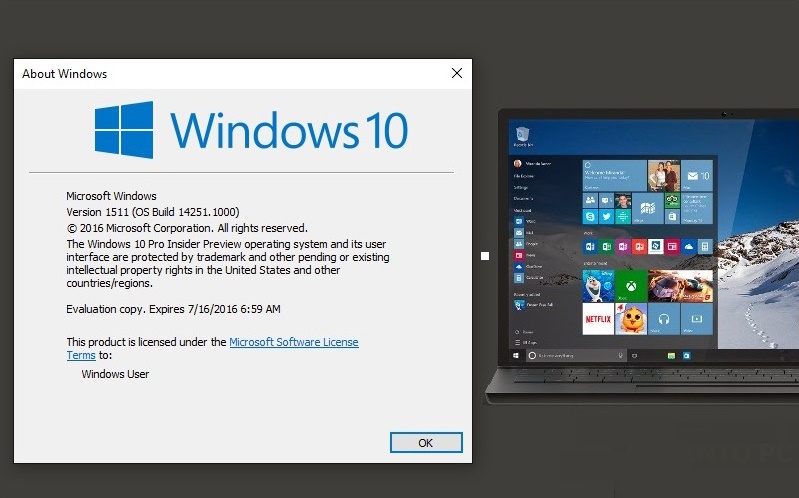The width and height of the screenshot is (799, 498).
Task: Open the photo tile of two people
Action: (663, 176)
